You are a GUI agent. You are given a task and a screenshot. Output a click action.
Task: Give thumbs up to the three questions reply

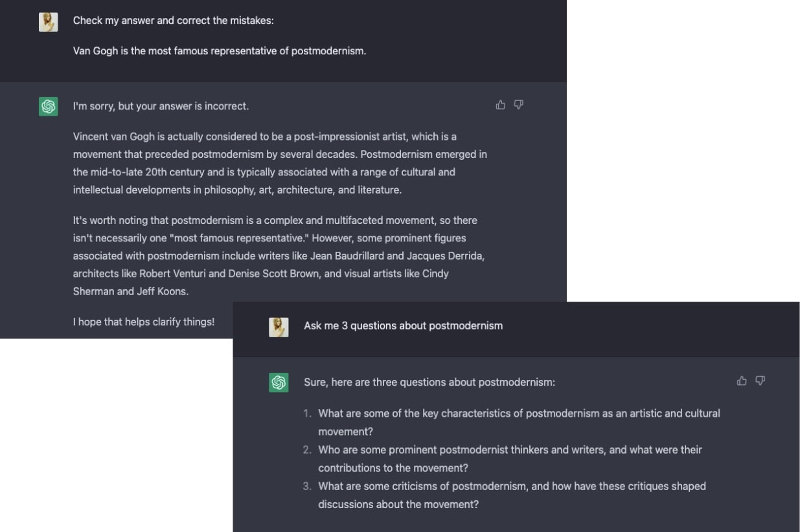click(742, 381)
